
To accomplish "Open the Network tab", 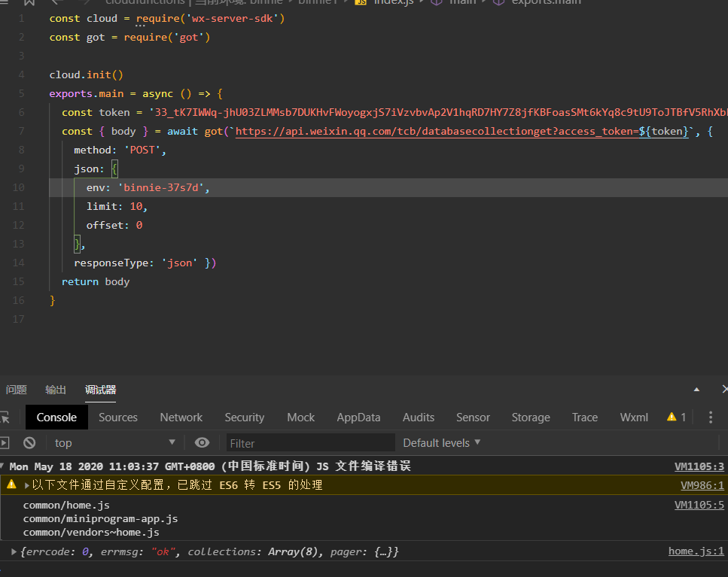I will (181, 417).
